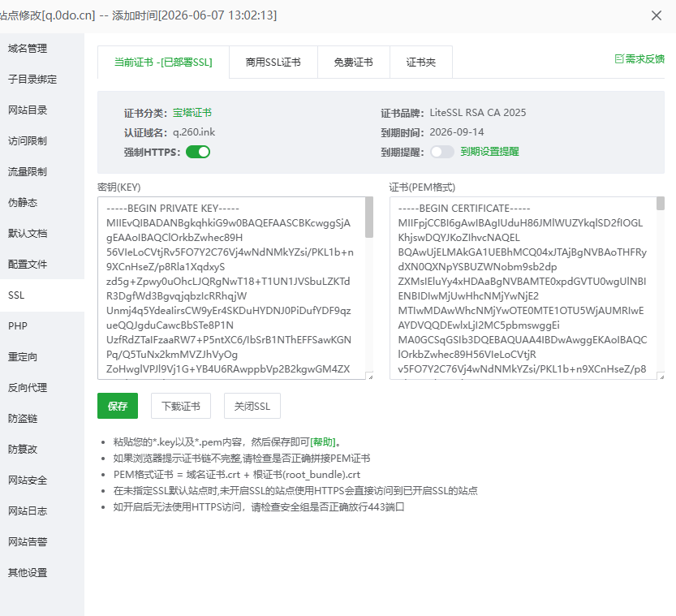Click the green 保存 button
The image size is (676, 616).
[x=118, y=406]
